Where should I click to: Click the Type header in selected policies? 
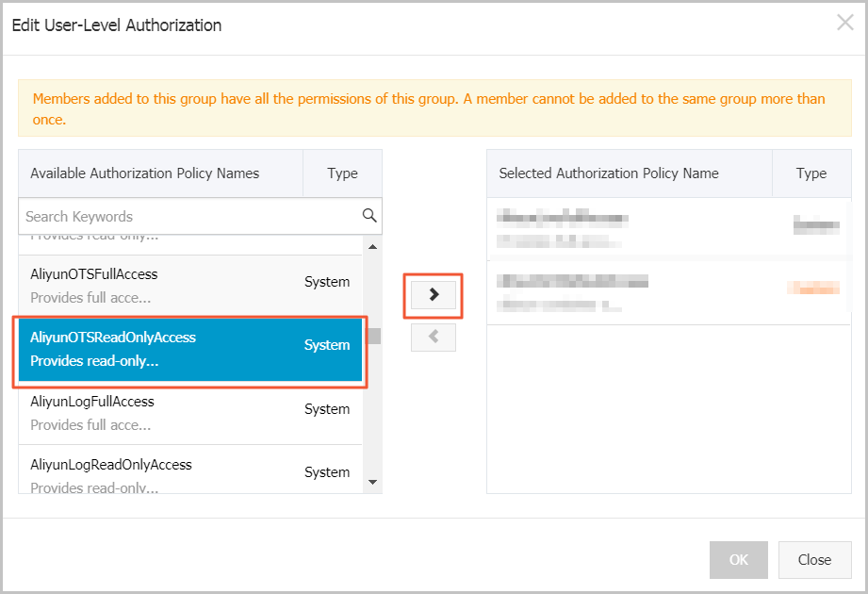point(811,173)
